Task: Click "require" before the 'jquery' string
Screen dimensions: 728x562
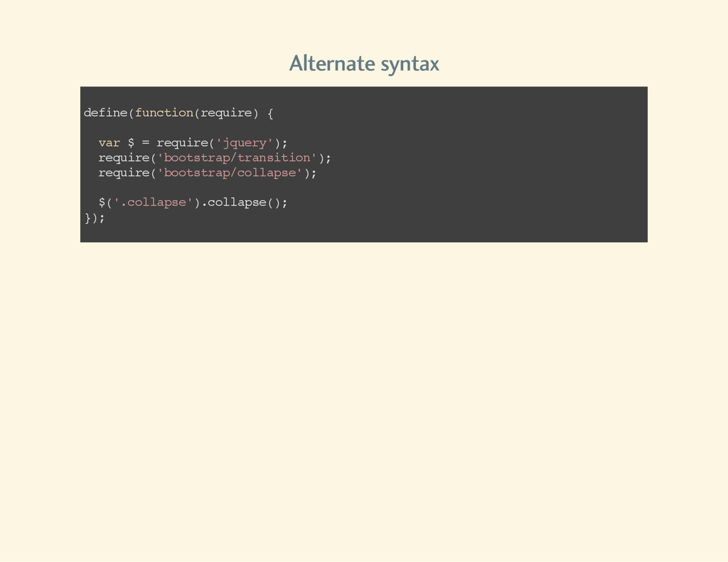Action: [x=182, y=144]
